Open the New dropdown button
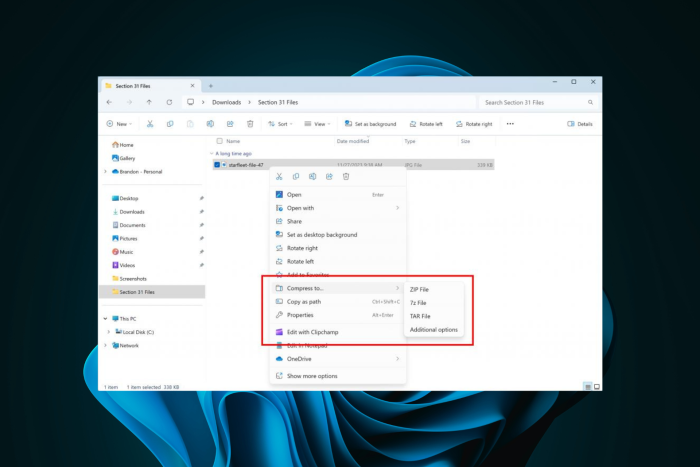The height and width of the screenshot is (467, 700). pyautogui.click(x=119, y=124)
